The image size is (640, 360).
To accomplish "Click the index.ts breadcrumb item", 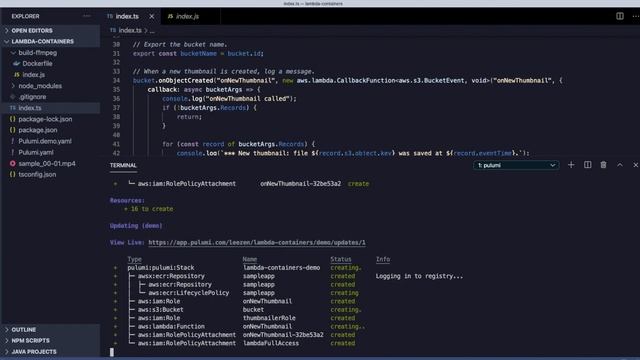I will point(130,31).
